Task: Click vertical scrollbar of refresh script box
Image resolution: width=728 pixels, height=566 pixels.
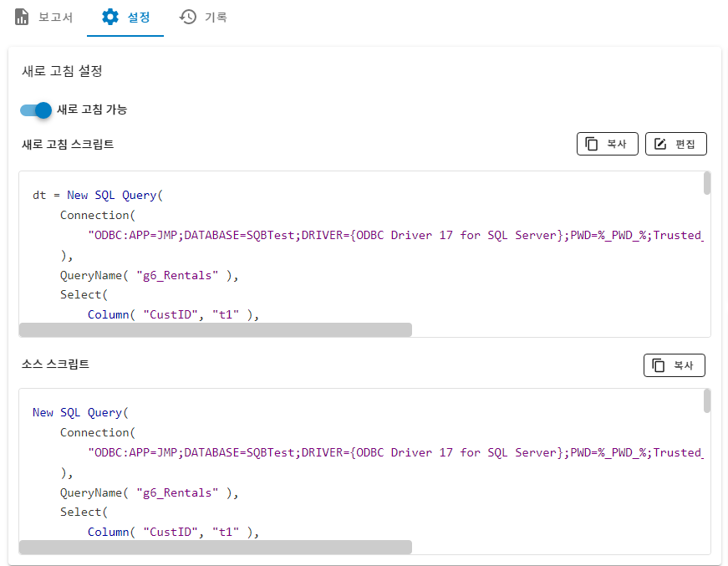Action: [707, 183]
